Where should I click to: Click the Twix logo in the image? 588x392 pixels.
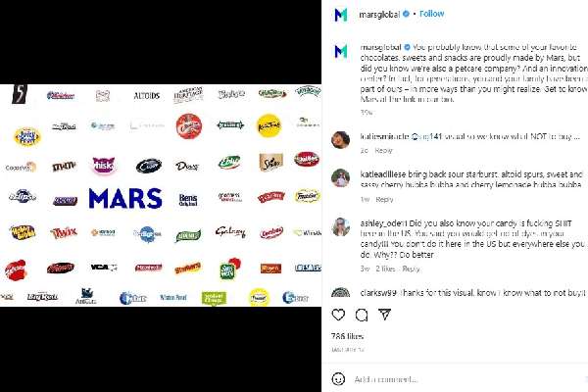(63, 232)
